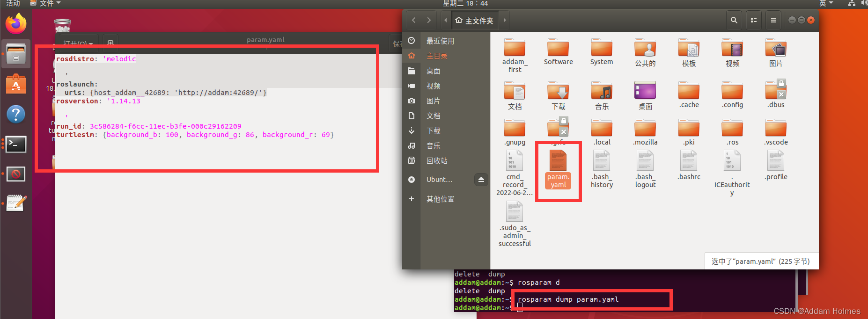Select the .sudo_as_admin_successful file
Image resolution: width=868 pixels, height=319 pixels.
coord(515,224)
